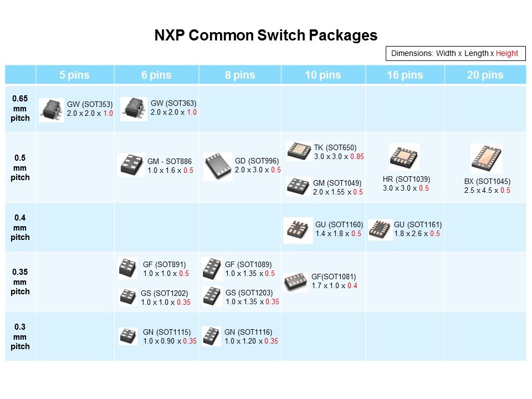Image resolution: width=532 pixels, height=399 pixels.
Task: Click the slide title "NXP Common Switch Packages"
Action: pyautogui.click(x=266, y=35)
